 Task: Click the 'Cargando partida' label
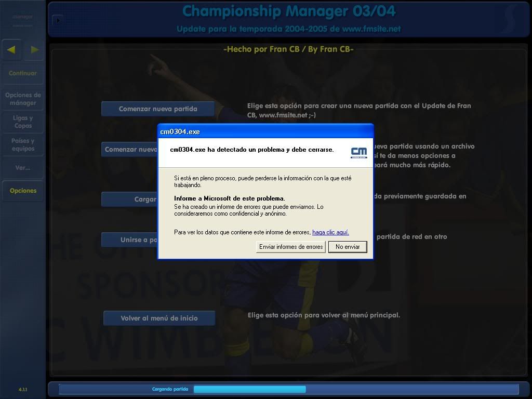coord(170,389)
